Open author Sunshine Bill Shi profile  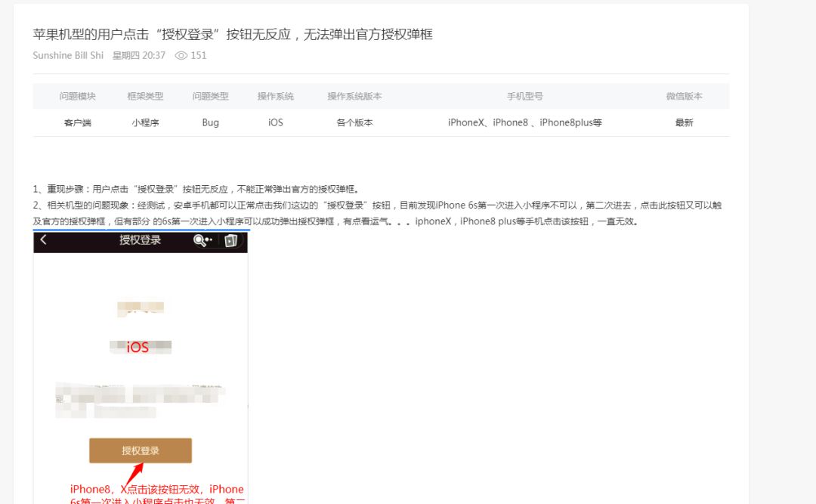(x=68, y=56)
